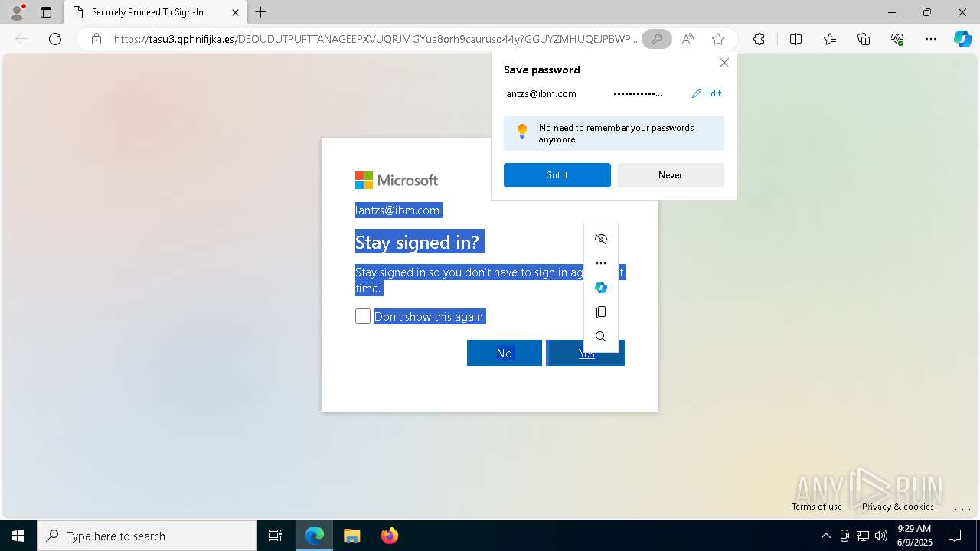Click the Got it button
The height and width of the screenshot is (551, 980).
(557, 175)
